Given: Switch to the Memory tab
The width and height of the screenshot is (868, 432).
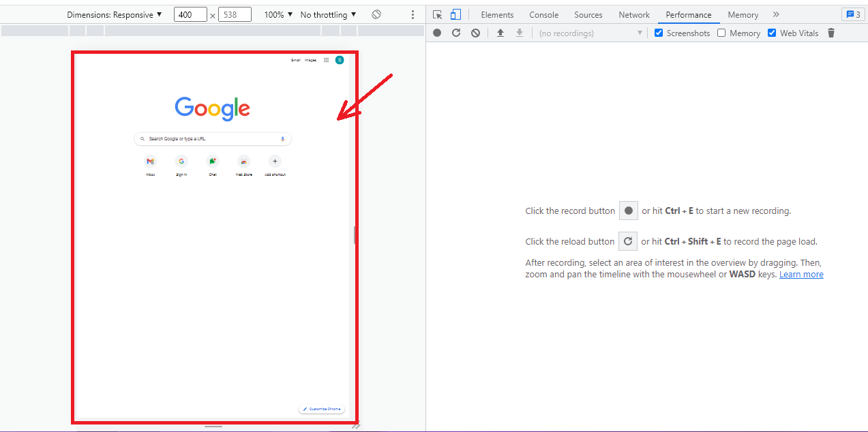Looking at the screenshot, I should (743, 14).
